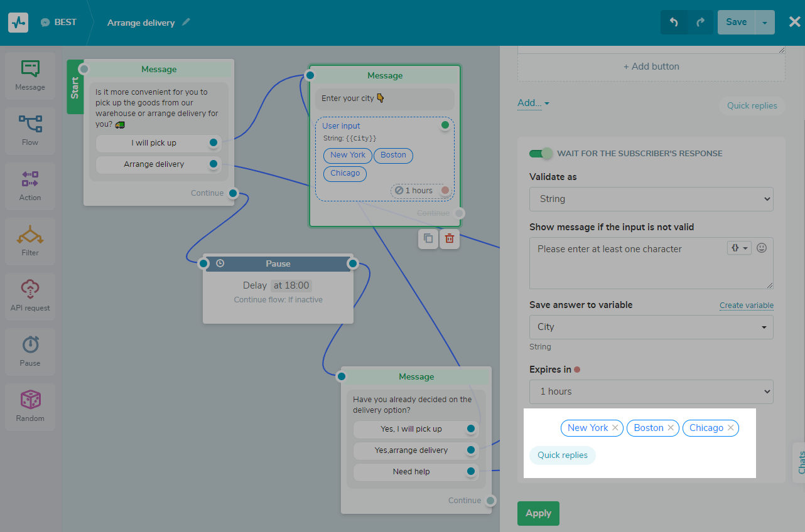Screen dimensions: 805x532
Task: Delete the selected Message block
Action: [x=450, y=239]
